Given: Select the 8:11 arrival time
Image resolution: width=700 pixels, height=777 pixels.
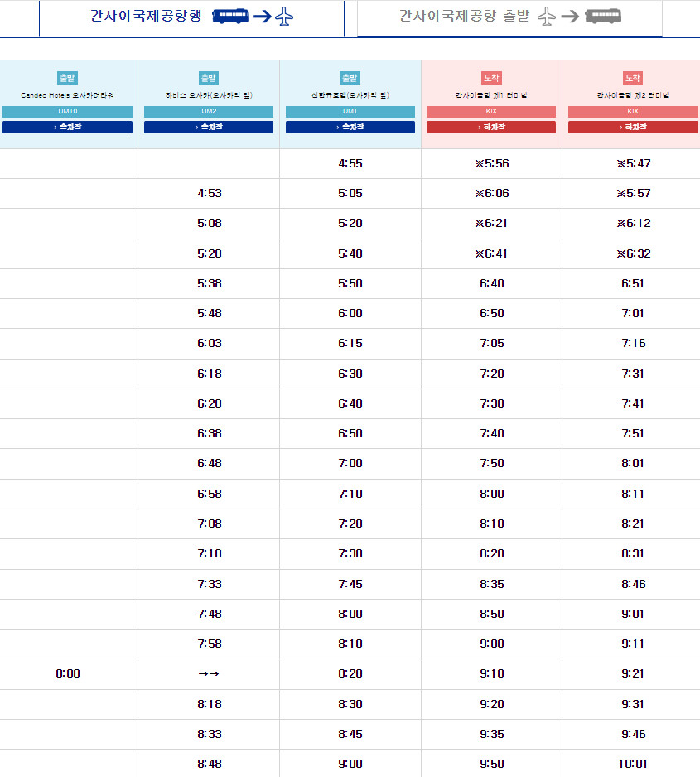Looking at the screenshot, I should pos(633,494).
